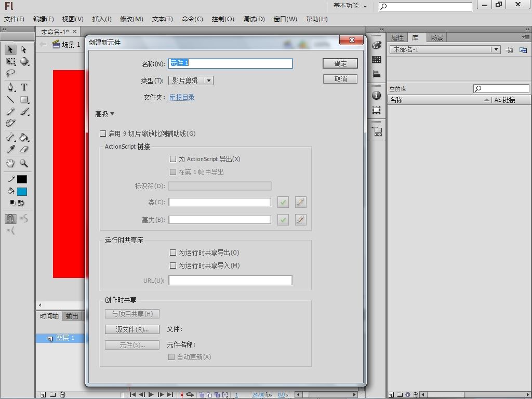The width and height of the screenshot is (532, 399).
Task: Click the class 类(C) input field
Action: coord(220,202)
